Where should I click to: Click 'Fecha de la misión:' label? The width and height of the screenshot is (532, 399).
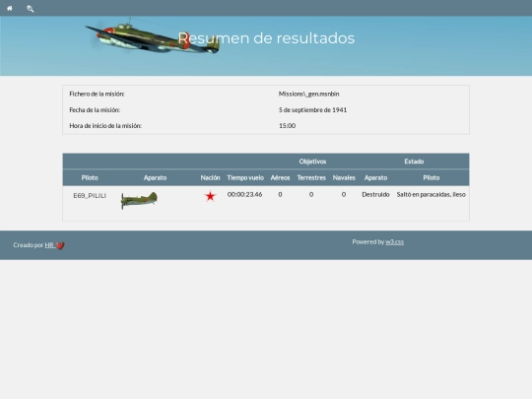[x=95, y=110]
